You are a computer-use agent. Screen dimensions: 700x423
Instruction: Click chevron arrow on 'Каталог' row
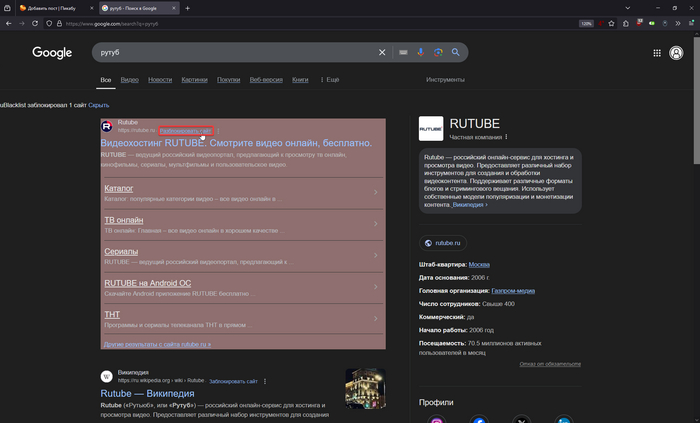(375, 192)
